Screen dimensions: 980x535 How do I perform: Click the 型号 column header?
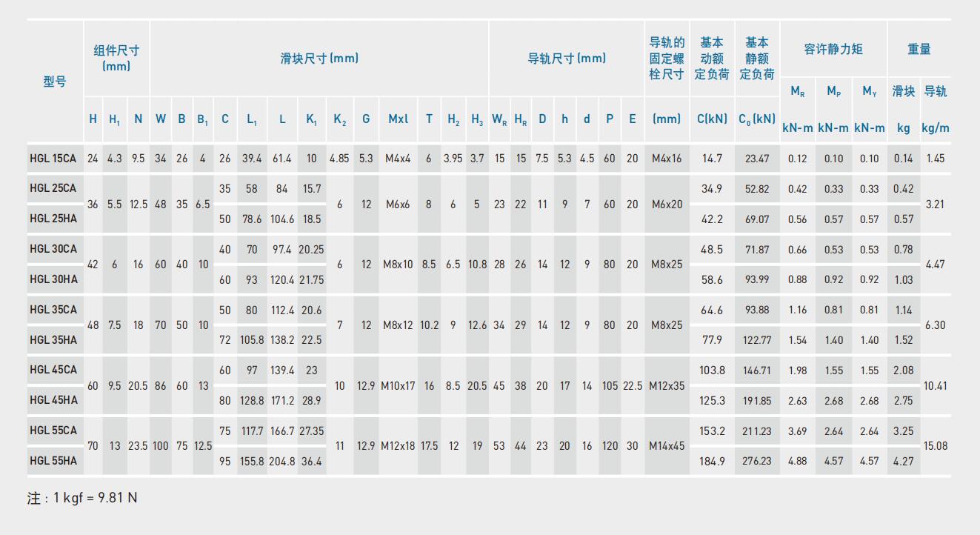55,82
